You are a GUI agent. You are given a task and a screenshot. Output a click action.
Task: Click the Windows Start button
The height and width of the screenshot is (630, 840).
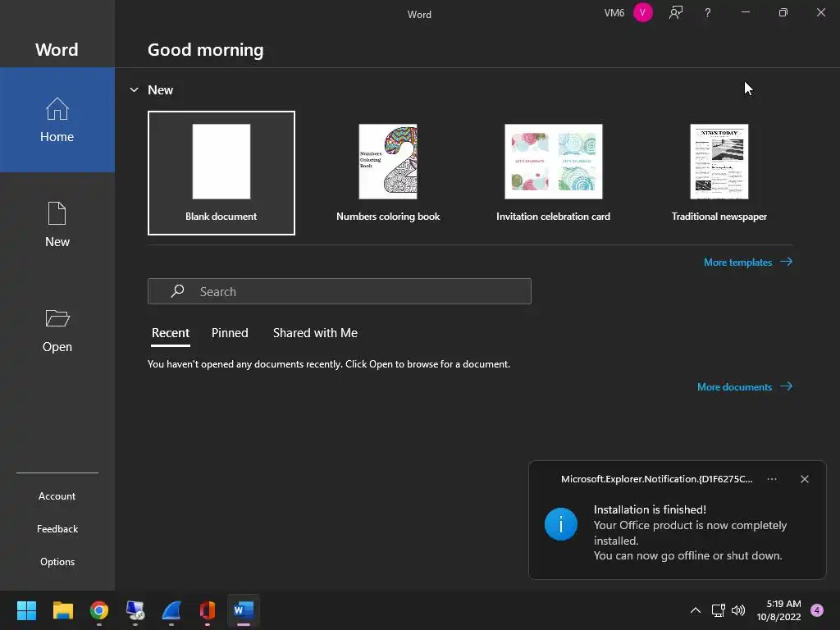point(26,610)
